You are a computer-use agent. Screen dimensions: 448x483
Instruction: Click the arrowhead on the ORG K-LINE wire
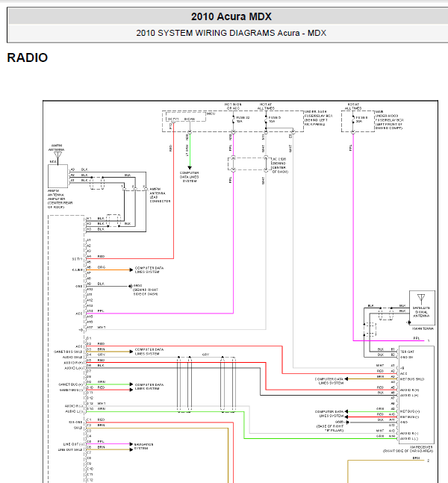coord(131,269)
